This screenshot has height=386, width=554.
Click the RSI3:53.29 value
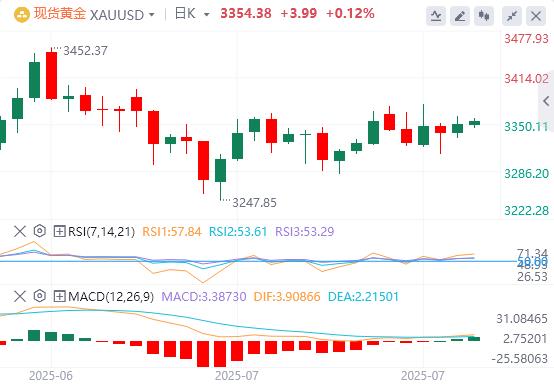pyautogui.click(x=305, y=232)
